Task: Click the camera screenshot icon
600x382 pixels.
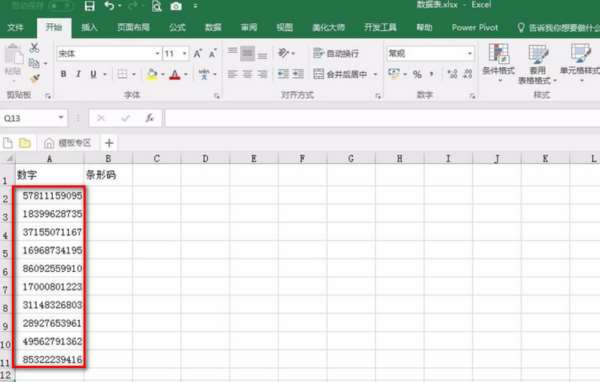Action: (176, 7)
